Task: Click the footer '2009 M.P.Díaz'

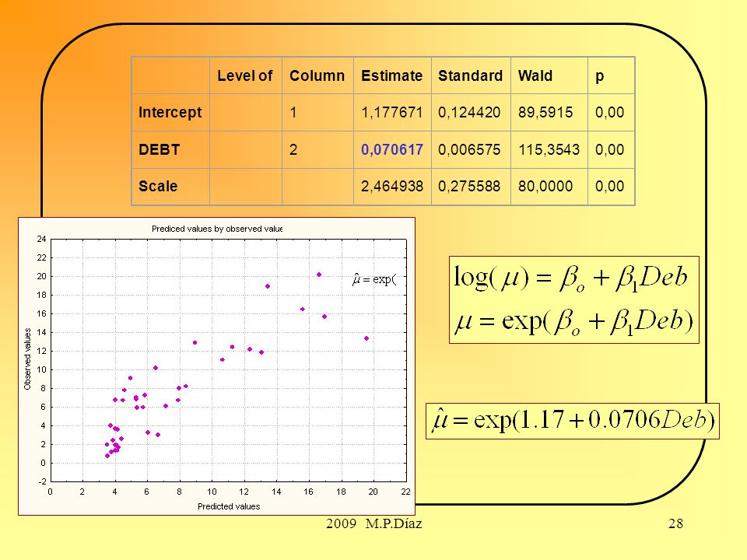Action: pos(374,523)
